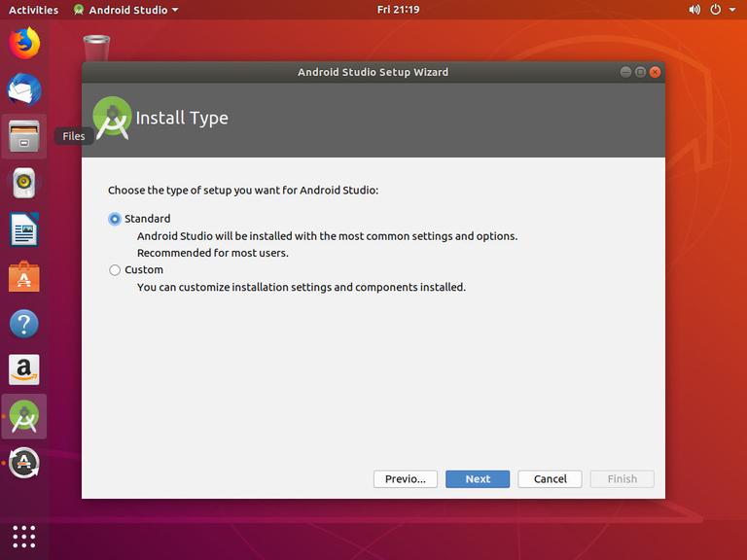
Task: Open Software Updater in the dock
Action: [24, 463]
